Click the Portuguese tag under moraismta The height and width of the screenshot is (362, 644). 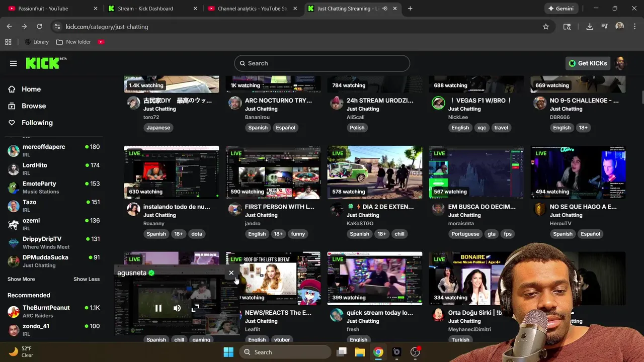pyautogui.click(x=465, y=234)
